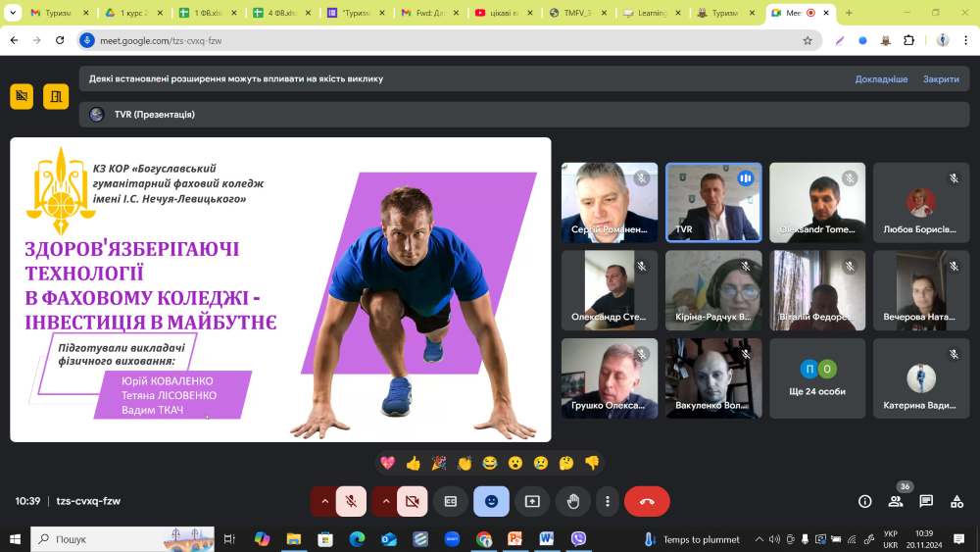
Task: Hide the emoji reactions bar
Action: click(491, 501)
